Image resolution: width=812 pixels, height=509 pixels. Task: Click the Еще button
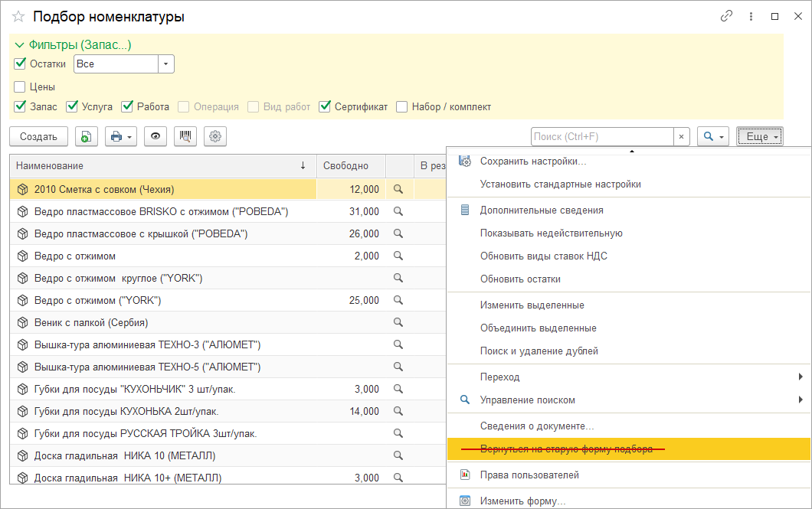click(x=759, y=136)
